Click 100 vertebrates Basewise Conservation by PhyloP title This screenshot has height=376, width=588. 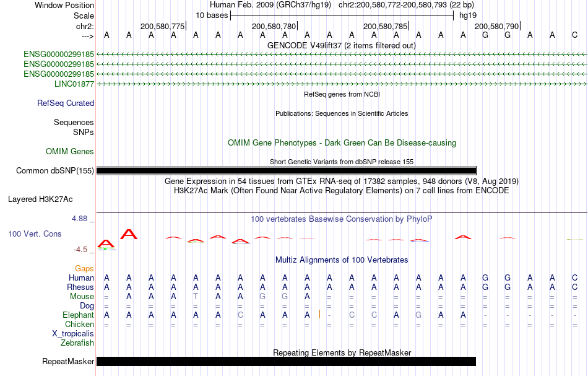[x=342, y=219]
